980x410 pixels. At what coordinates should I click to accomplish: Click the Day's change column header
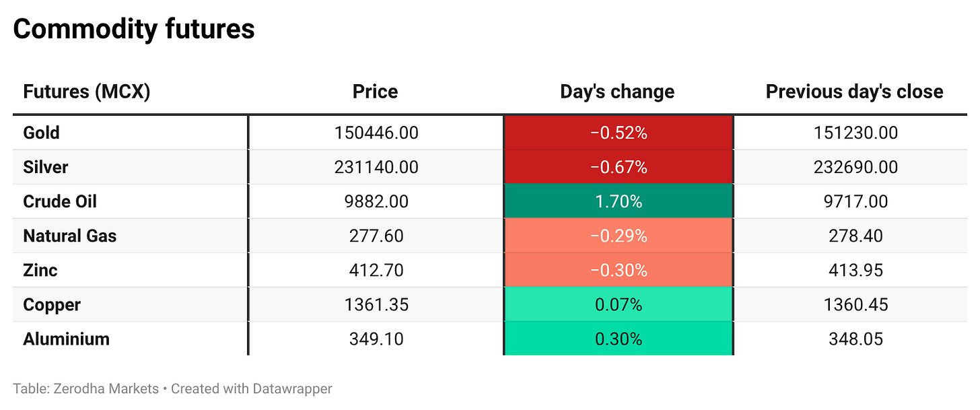tap(618, 92)
